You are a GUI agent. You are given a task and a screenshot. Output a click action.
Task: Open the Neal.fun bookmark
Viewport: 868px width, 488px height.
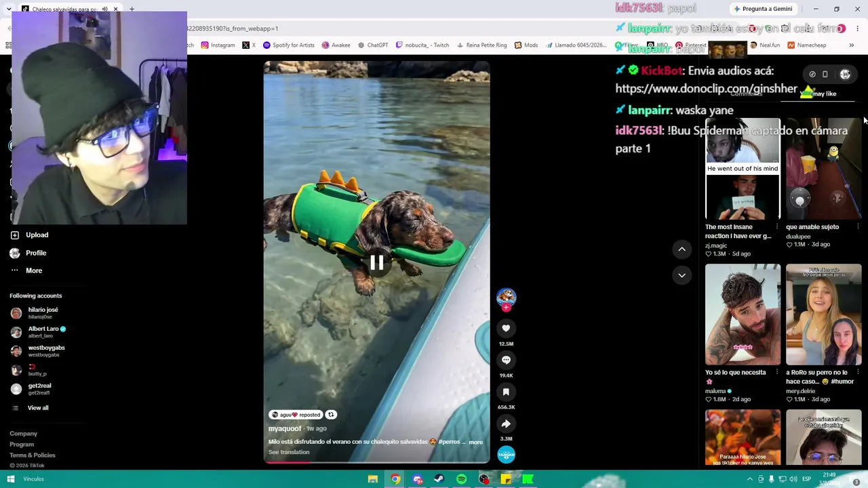764,45
